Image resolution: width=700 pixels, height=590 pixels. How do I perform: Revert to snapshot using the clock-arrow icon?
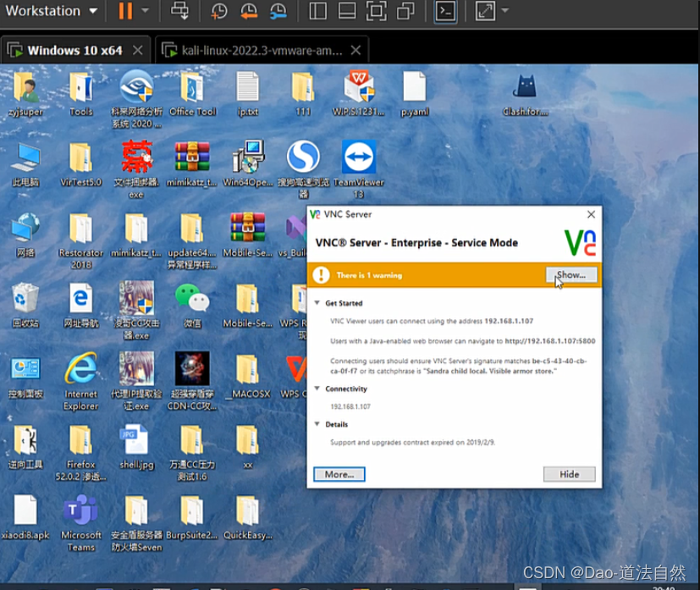(248, 11)
